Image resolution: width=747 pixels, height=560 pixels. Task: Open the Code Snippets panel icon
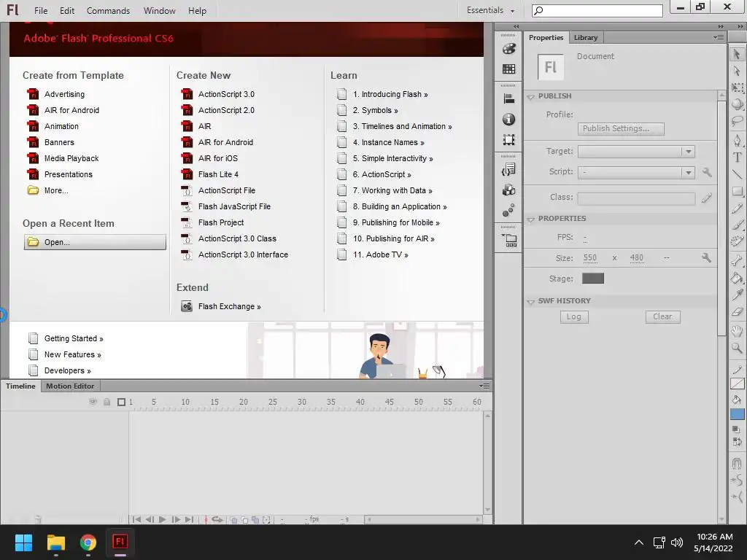(508, 169)
